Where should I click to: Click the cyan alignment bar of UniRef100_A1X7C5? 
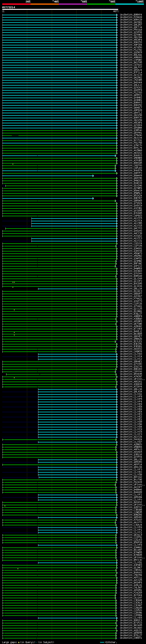click(74, 218)
